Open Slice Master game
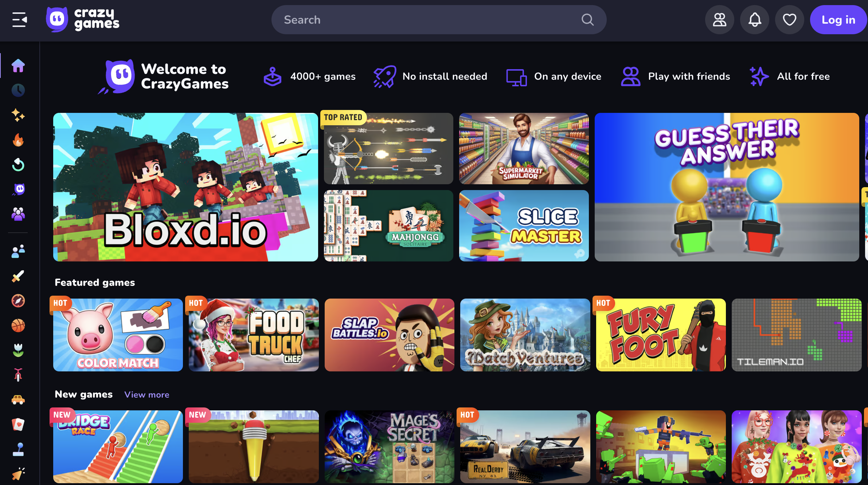Screen dimensions: 868x485 (524, 226)
